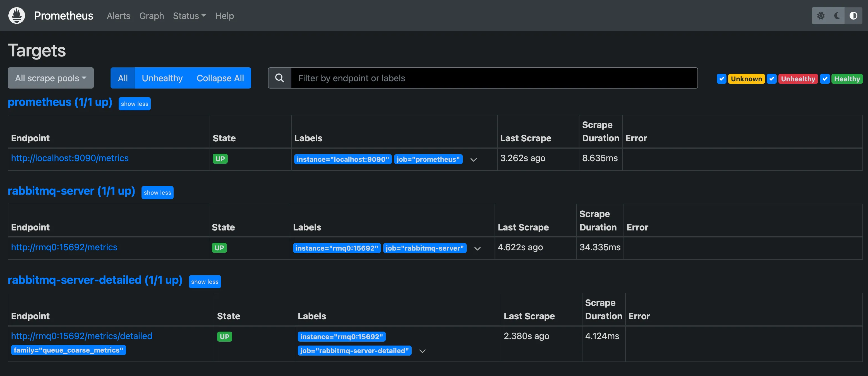Image resolution: width=868 pixels, height=376 pixels.
Task: Open http://rmq0:15692/metrics endpoint link
Action: coord(64,247)
